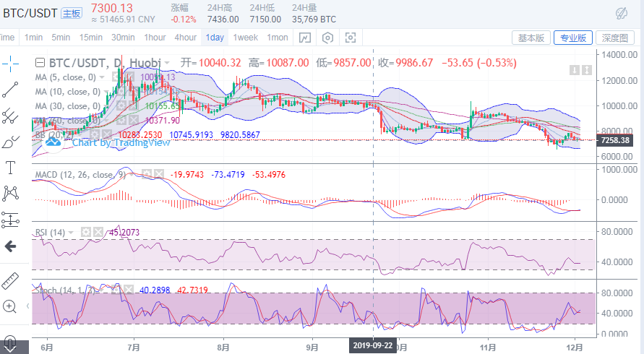The image size is (644, 354).
Task: Switch to the 1hour timeframe
Action: [155, 38]
